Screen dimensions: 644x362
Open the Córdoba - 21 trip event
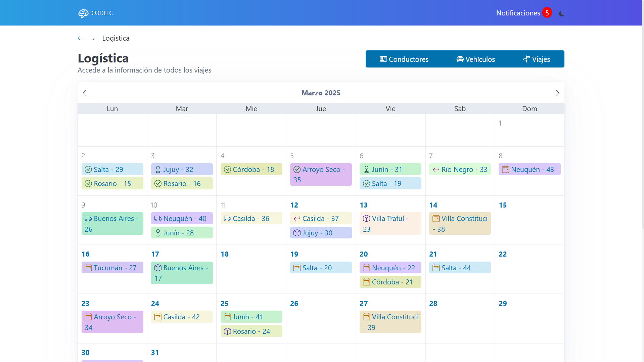click(x=390, y=282)
